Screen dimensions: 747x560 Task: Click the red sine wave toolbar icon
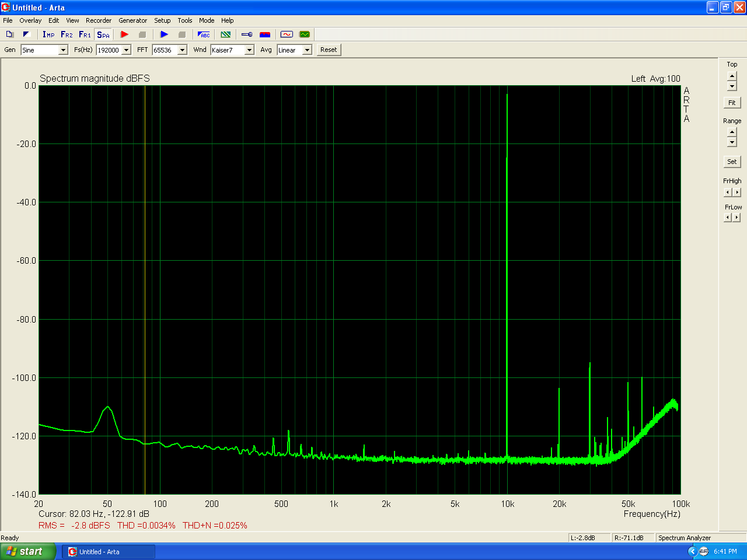287,34
